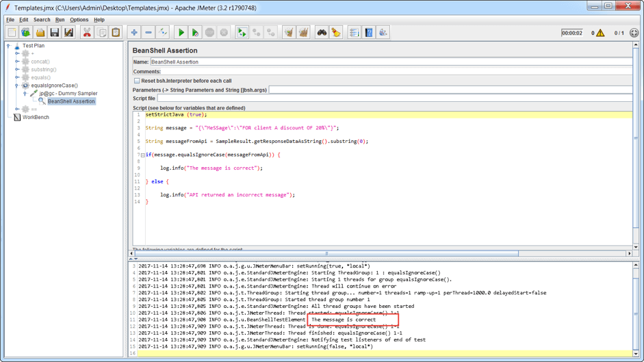644x362 pixels.
Task: Click the last toolbar icon next to Help
Action: (383, 32)
